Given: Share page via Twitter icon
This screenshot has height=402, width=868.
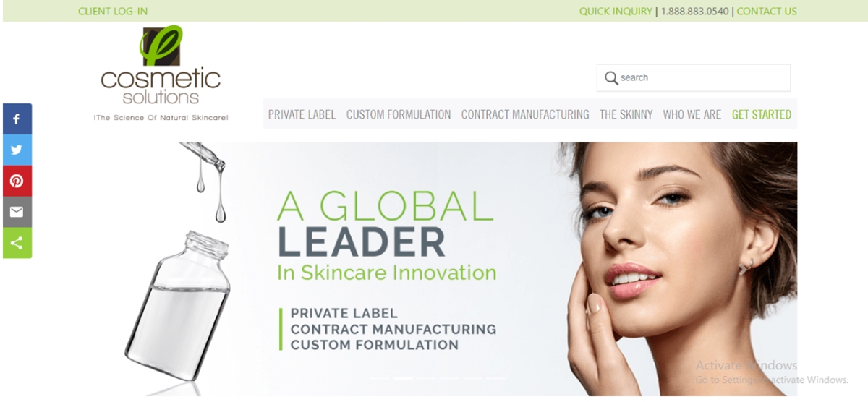Looking at the screenshot, I should pyautogui.click(x=17, y=150).
